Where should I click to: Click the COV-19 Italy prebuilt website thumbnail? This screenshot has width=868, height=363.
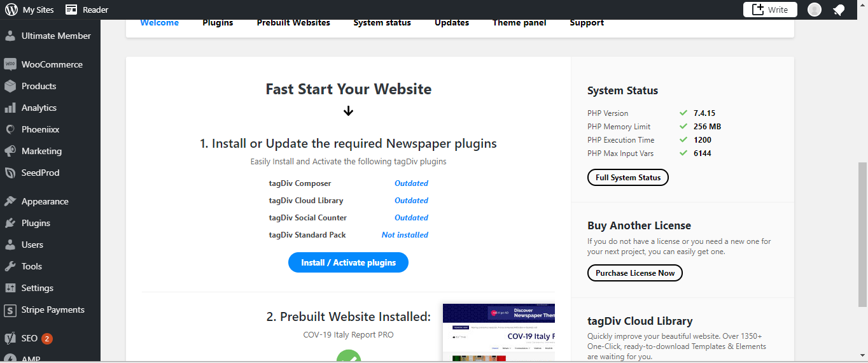point(498,332)
